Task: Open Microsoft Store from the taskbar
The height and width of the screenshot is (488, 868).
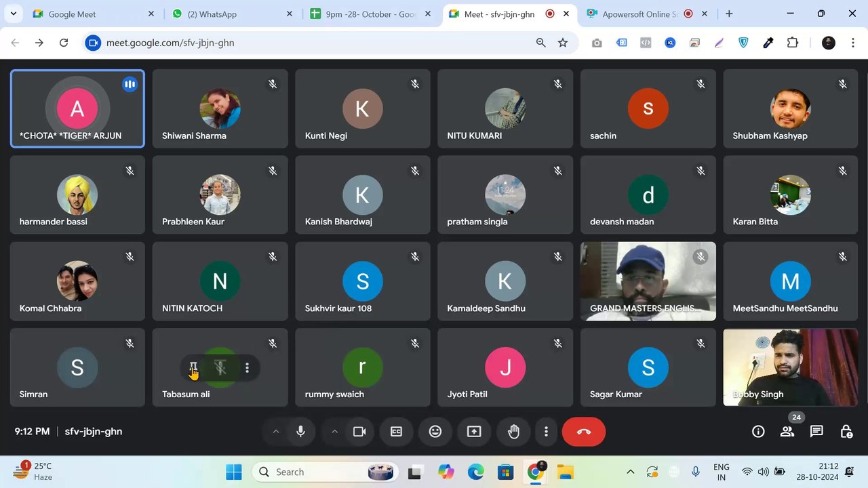Action: coord(506,472)
